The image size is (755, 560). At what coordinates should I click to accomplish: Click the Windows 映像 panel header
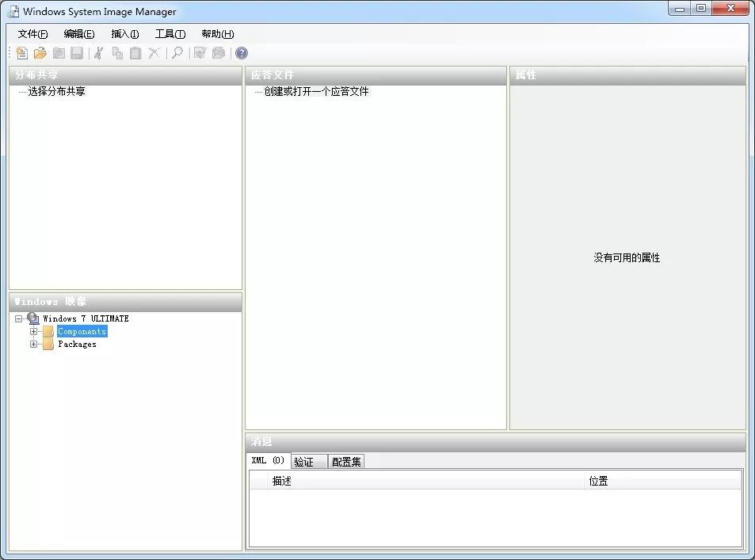tap(125, 302)
